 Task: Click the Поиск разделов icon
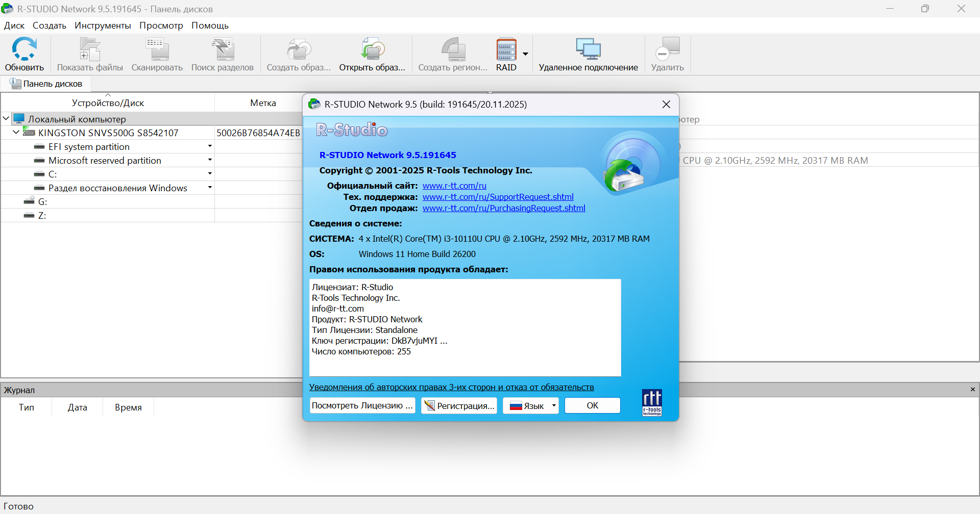tap(222, 49)
